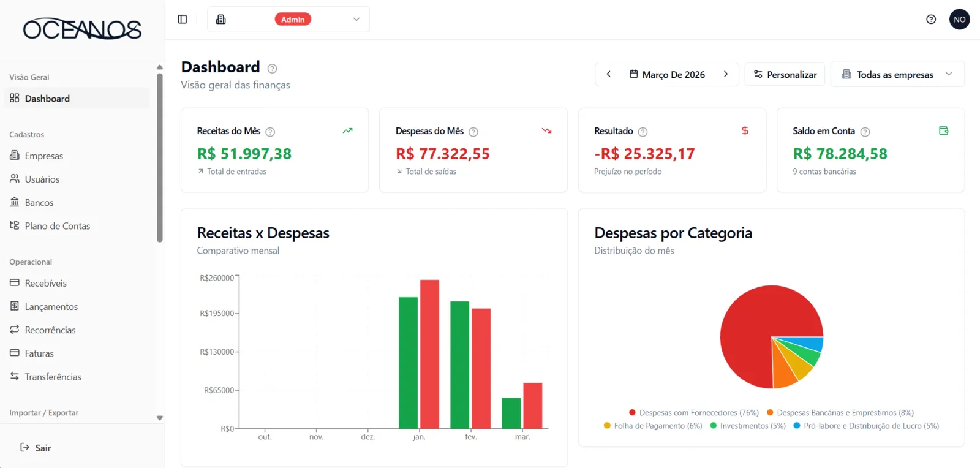
Task: Click help icon next to Receitas do Mês
Action: coord(270,132)
